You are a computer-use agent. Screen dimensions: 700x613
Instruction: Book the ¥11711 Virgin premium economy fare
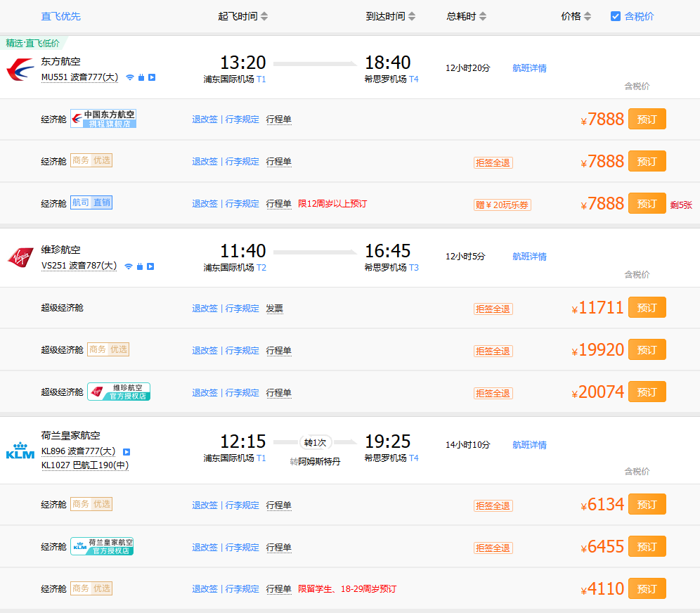pyautogui.click(x=647, y=308)
